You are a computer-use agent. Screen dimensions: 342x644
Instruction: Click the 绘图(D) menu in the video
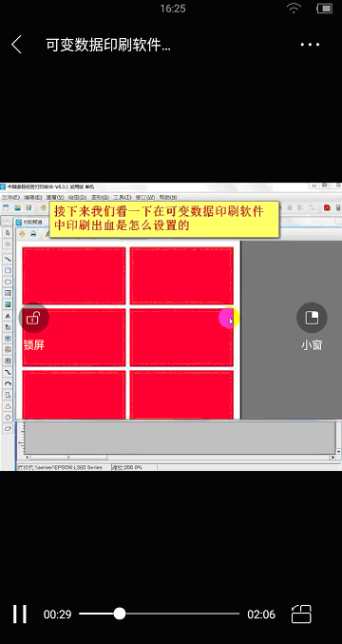coord(77,197)
